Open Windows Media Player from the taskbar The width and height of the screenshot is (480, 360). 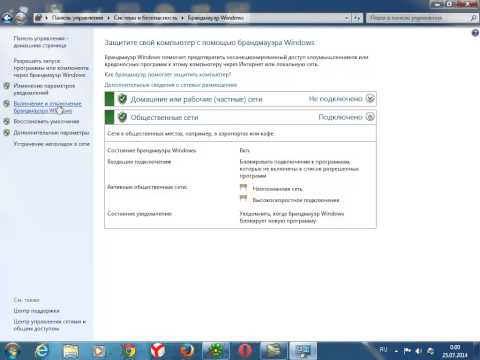[x=99, y=351]
